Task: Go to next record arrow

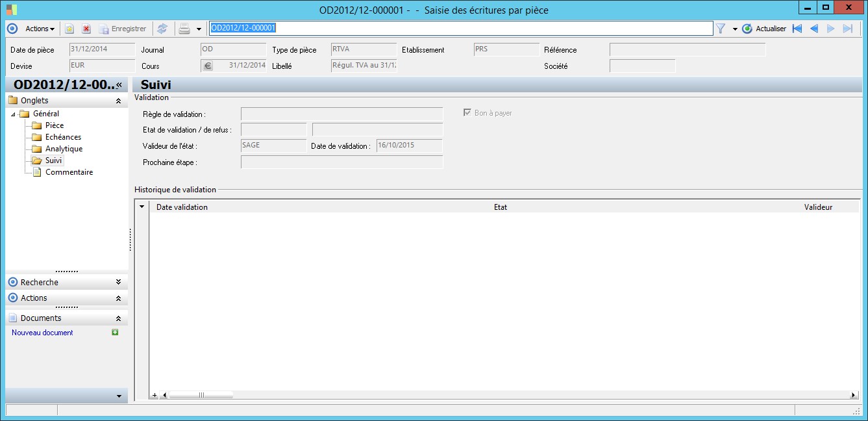Action: [831, 29]
